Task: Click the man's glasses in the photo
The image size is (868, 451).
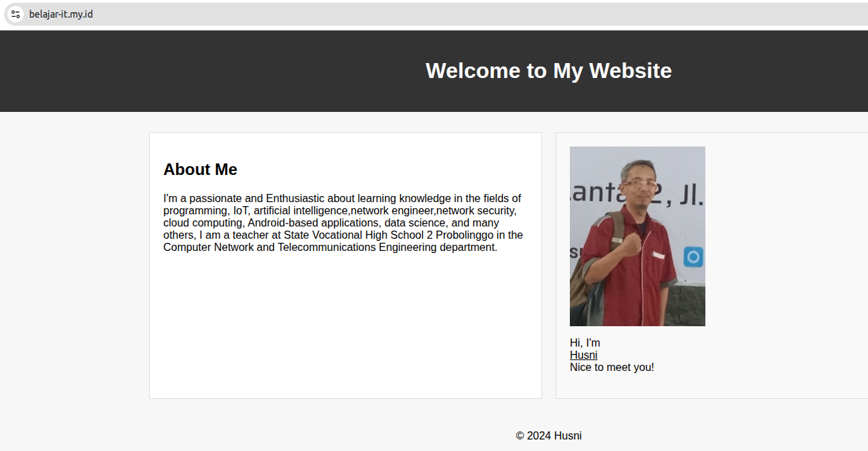Action: click(x=638, y=183)
